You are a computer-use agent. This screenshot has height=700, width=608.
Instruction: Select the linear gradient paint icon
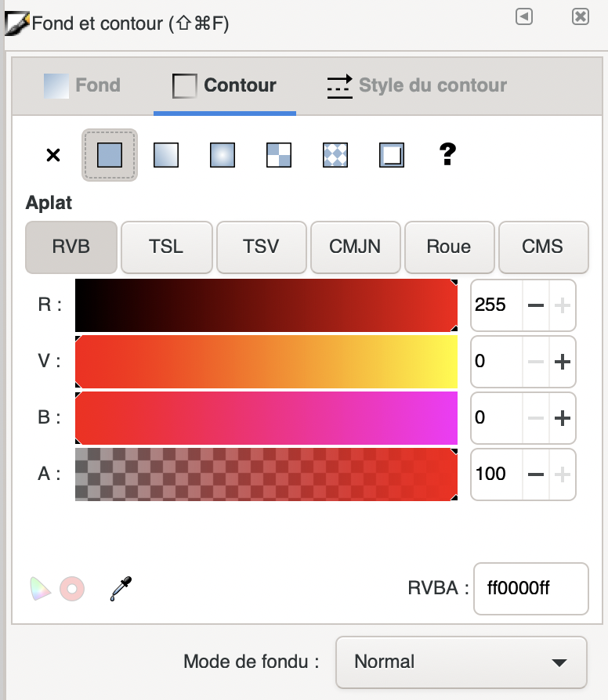(x=166, y=155)
